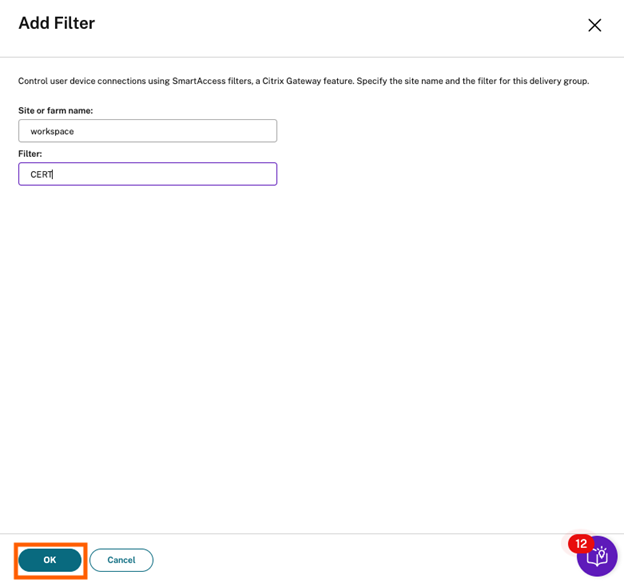Click the 'Site or farm name:' label

point(55,110)
